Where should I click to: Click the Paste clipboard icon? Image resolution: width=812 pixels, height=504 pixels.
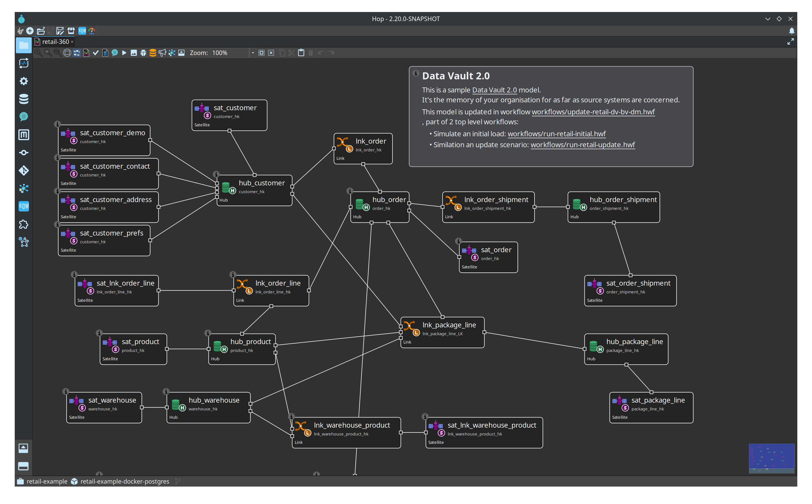coord(301,53)
